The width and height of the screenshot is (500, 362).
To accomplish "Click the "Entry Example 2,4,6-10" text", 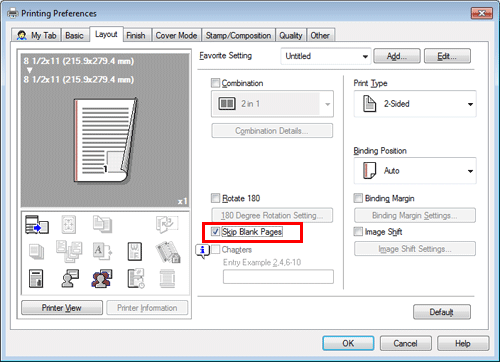I will tap(262, 263).
